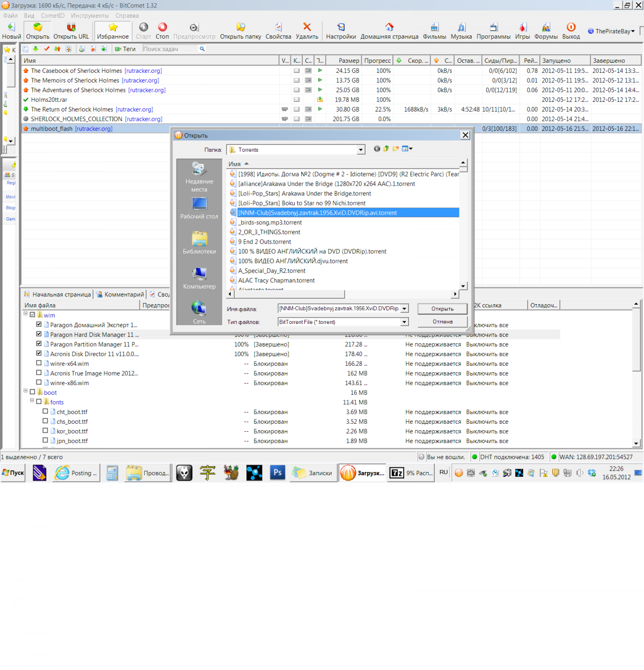Click the file list scroll-down arrow in dialog
The image size is (644, 670).
point(463,286)
